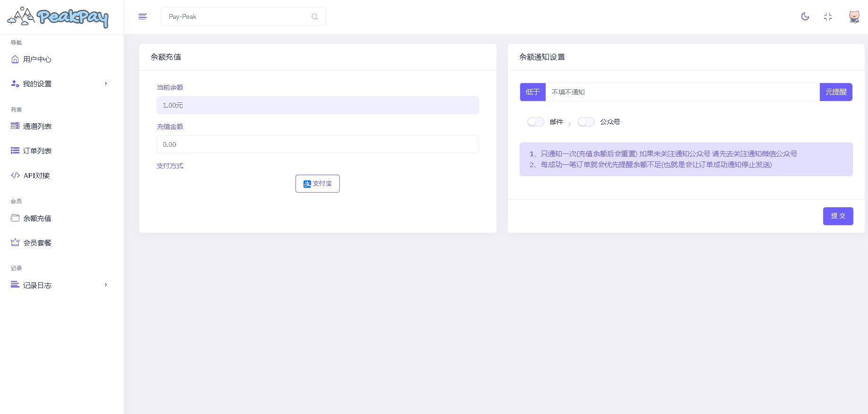Click the search magnifier icon
Viewport: 868px width, 414px height.
(315, 17)
